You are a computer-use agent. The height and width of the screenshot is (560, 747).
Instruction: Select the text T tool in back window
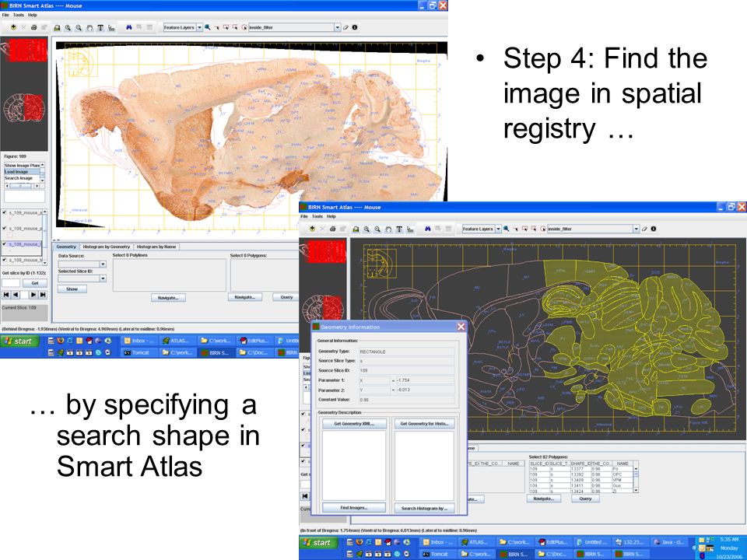tap(100, 28)
